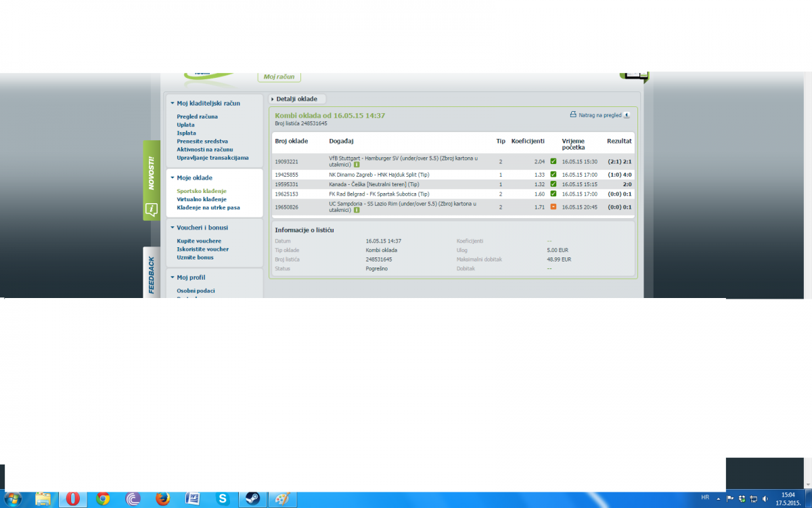Viewport: 812px width, 508px height.
Task: Select bet number 19595331 cell
Action: click(286, 184)
